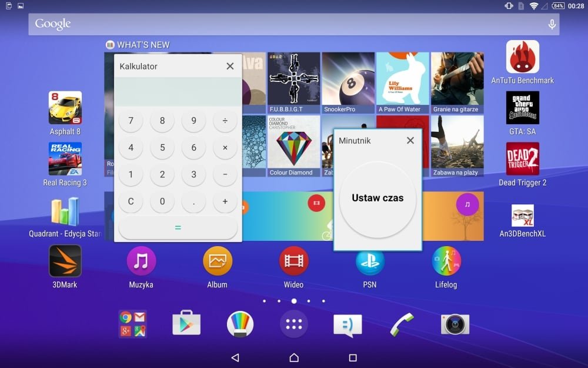Tap the Wi-Fi status icon
Viewport: 588px width, 368px height.
click(x=534, y=6)
